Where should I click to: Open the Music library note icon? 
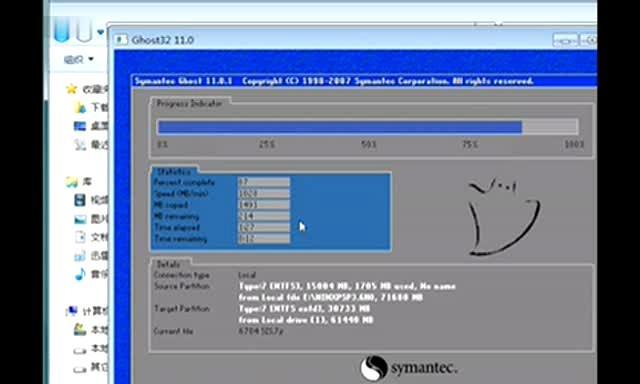pyautogui.click(x=80, y=274)
